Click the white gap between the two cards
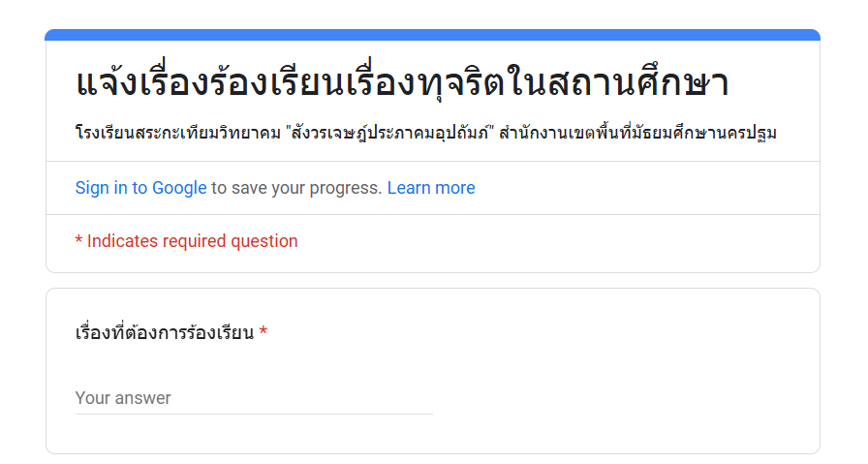This screenshot has width=868, height=464. point(432,280)
